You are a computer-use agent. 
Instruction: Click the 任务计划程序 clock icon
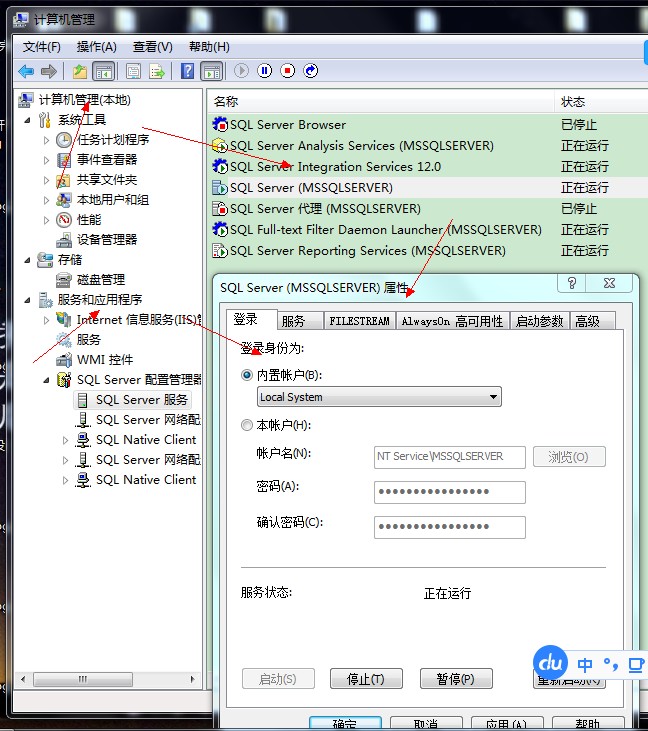point(64,140)
